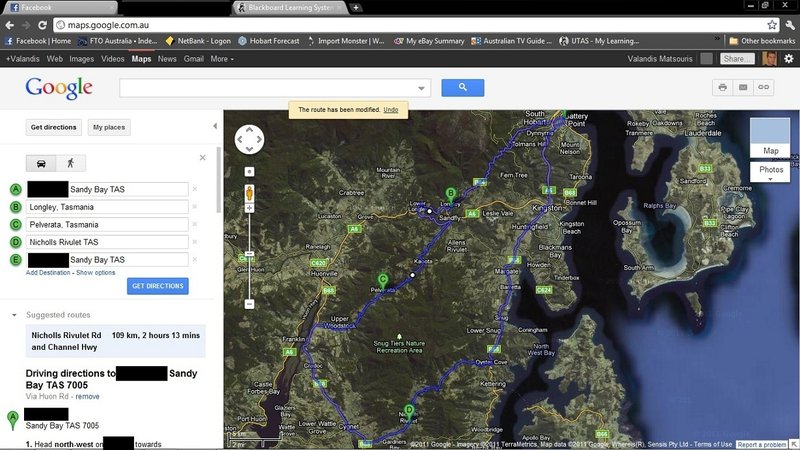The image size is (800, 450).
Task: Show hidden bookmarks with chevron
Action: [717, 40]
